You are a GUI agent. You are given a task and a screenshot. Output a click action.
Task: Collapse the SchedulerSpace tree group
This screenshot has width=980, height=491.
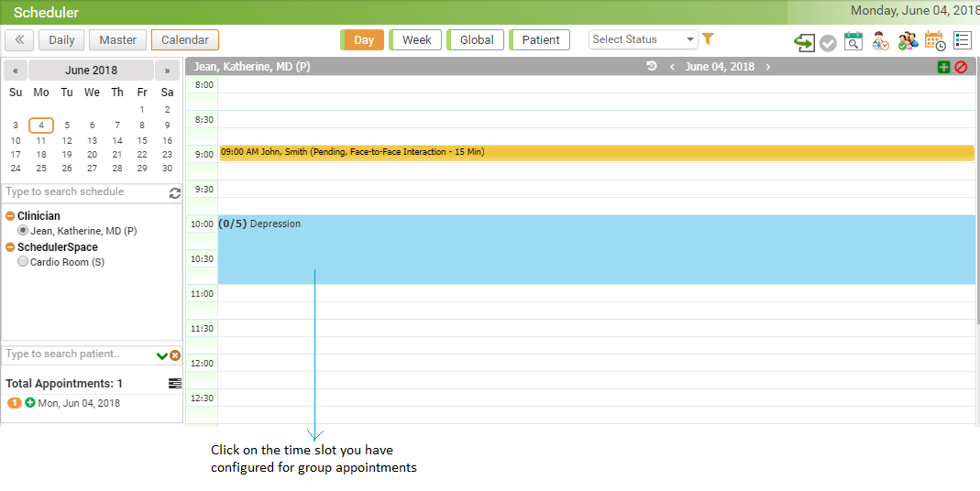[10, 247]
